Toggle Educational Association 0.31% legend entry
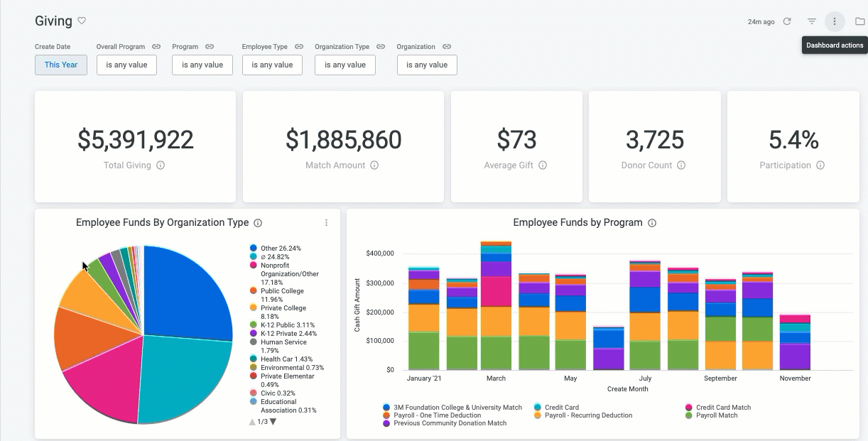The width and height of the screenshot is (868, 441). click(283, 406)
